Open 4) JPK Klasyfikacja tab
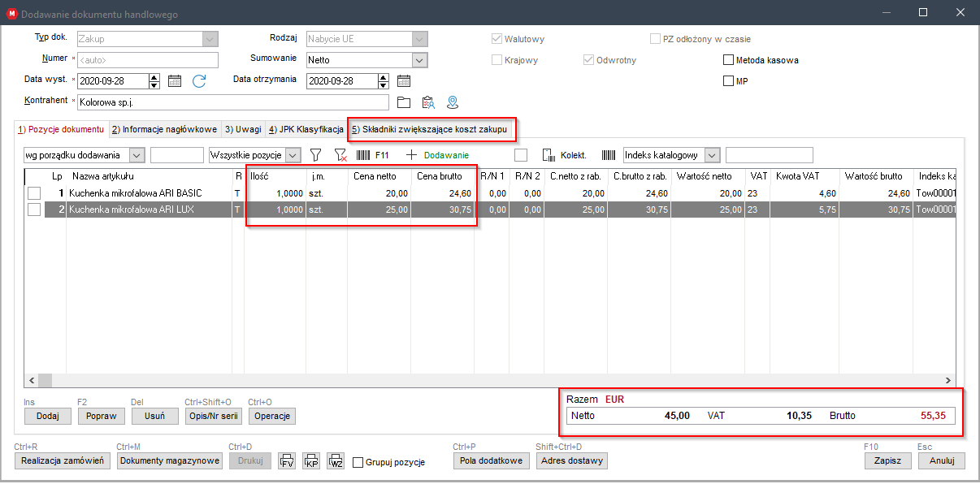The height and width of the screenshot is (484, 980). 306,130
